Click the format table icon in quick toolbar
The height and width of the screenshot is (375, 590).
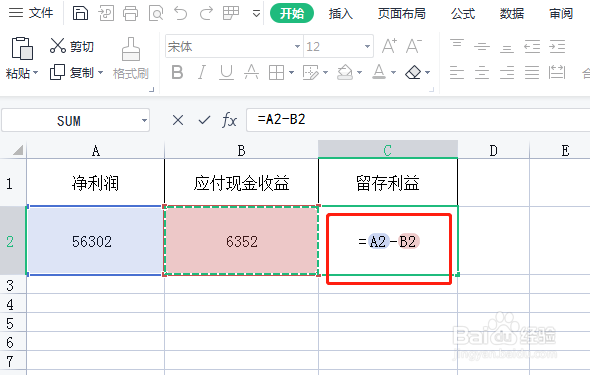pos(231,14)
